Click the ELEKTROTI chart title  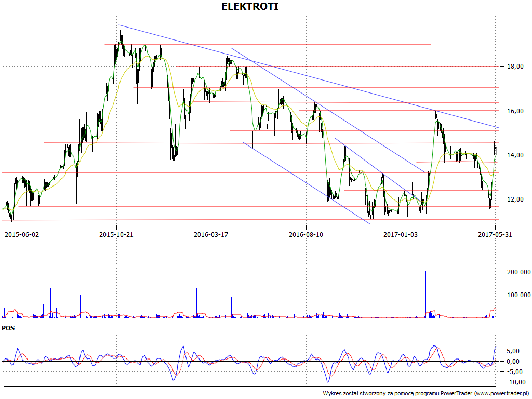pos(250,6)
